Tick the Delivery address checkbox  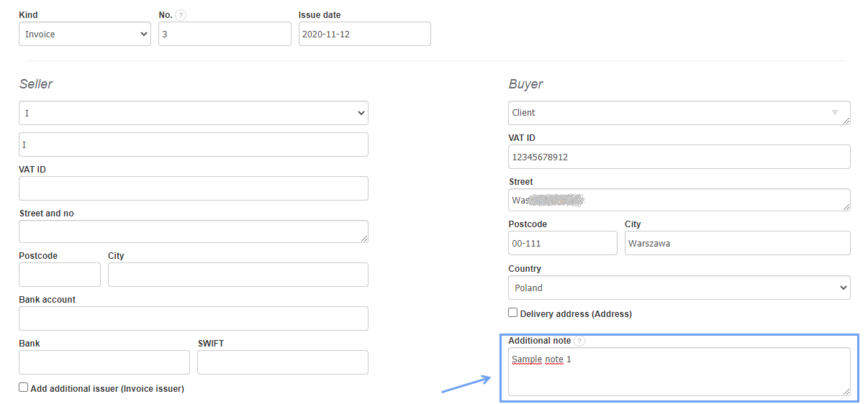tap(513, 313)
